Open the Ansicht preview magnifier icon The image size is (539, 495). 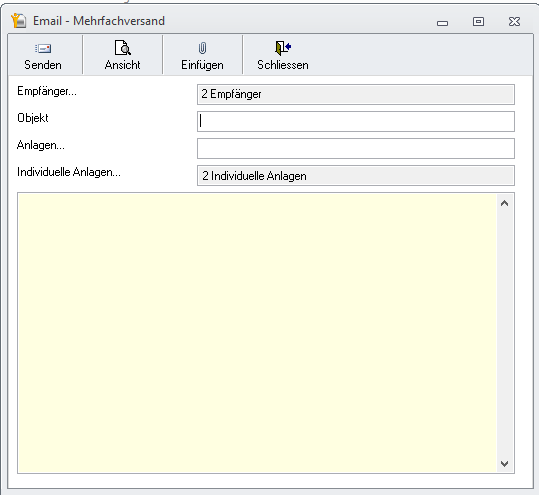(122, 48)
